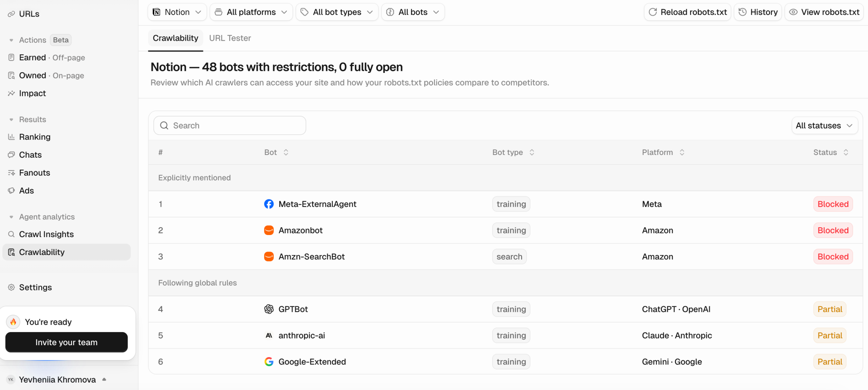Click the Amazon logo beside Amazonbot
868x390 pixels.
tap(269, 230)
